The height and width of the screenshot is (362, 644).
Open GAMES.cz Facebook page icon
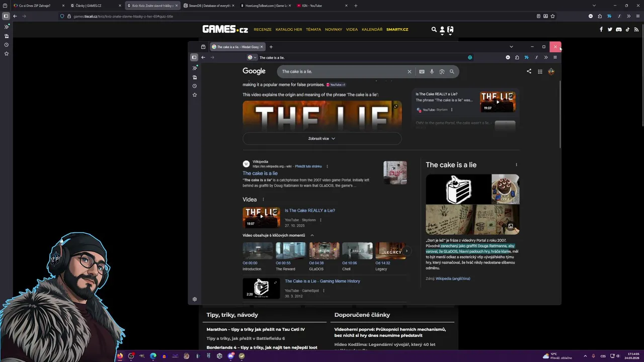(x=601, y=29)
